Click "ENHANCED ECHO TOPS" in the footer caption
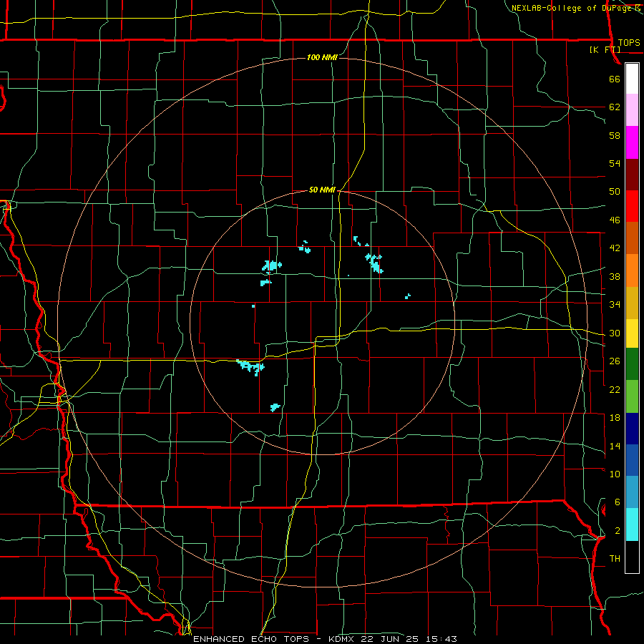Viewport: 644px width, 644px height. (x=251, y=639)
